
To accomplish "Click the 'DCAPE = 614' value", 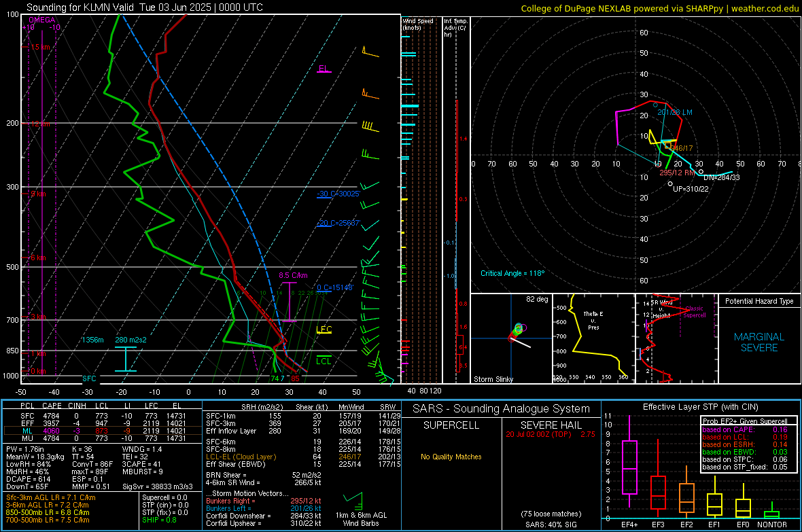I will [28, 479].
